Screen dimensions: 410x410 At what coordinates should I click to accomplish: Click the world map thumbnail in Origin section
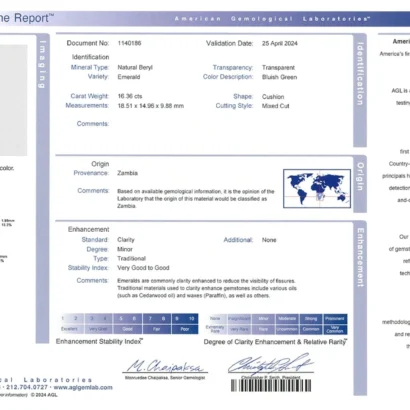317,188
